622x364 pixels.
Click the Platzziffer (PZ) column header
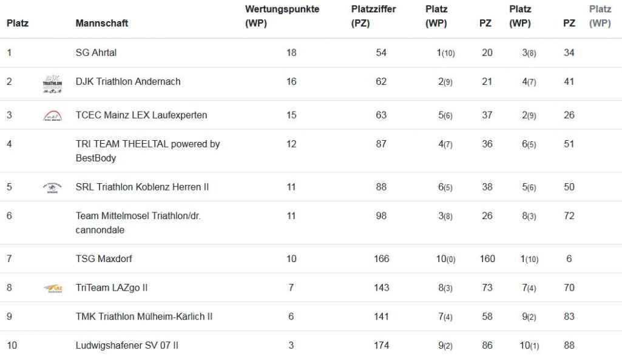(x=373, y=16)
